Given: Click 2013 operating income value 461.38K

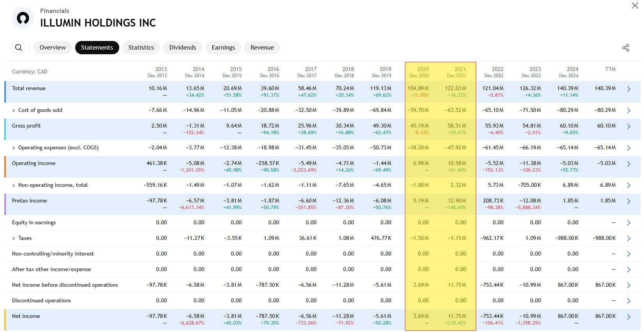Looking at the screenshot, I should click(157, 163).
